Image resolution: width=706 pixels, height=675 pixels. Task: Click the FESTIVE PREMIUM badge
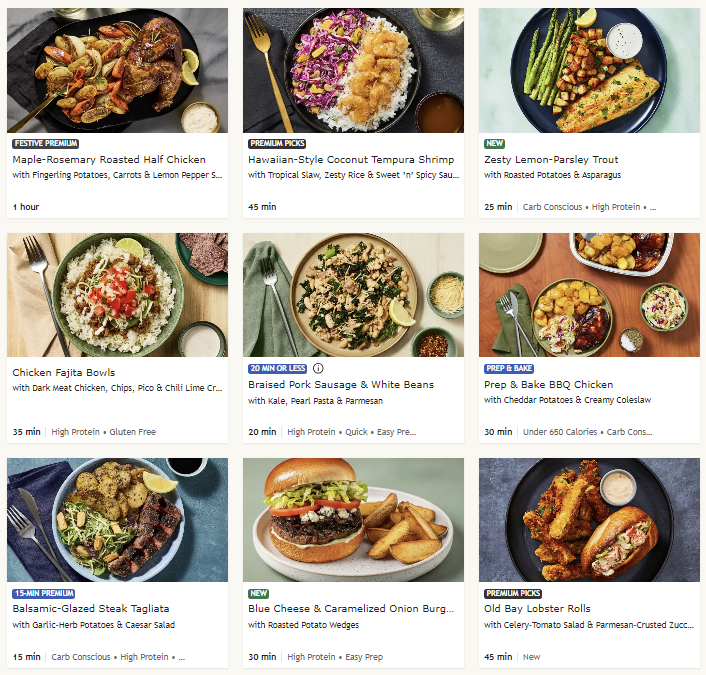pos(45,144)
